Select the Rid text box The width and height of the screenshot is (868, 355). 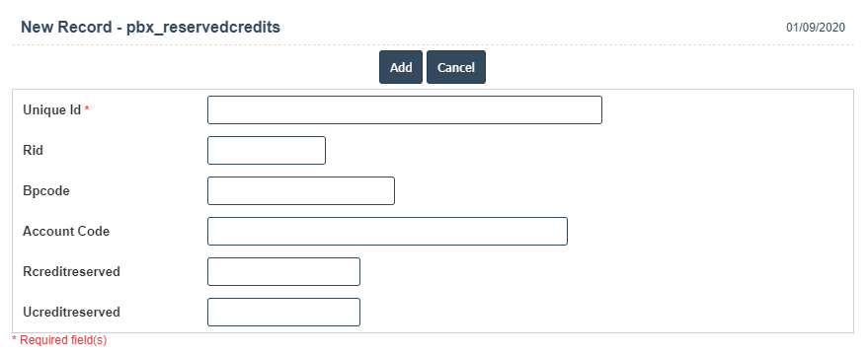point(267,151)
